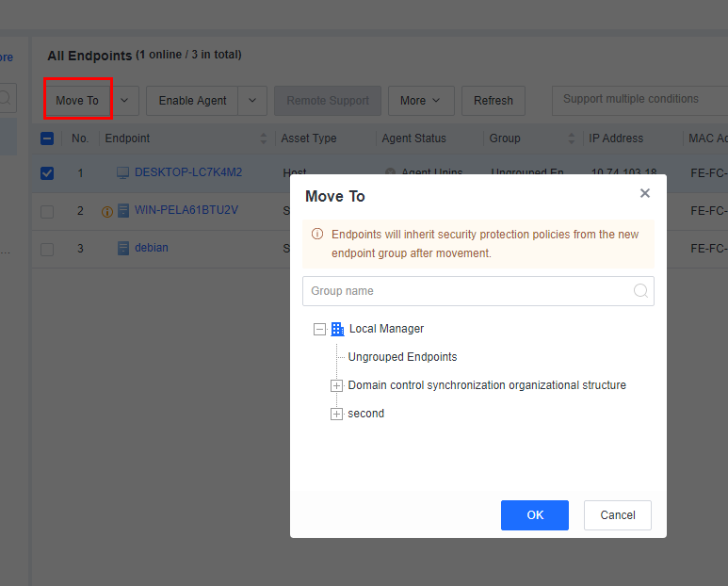This screenshot has width=728, height=586.
Task: Click the WIN-PELA61BTU2V server icon
Action: point(123,210)
